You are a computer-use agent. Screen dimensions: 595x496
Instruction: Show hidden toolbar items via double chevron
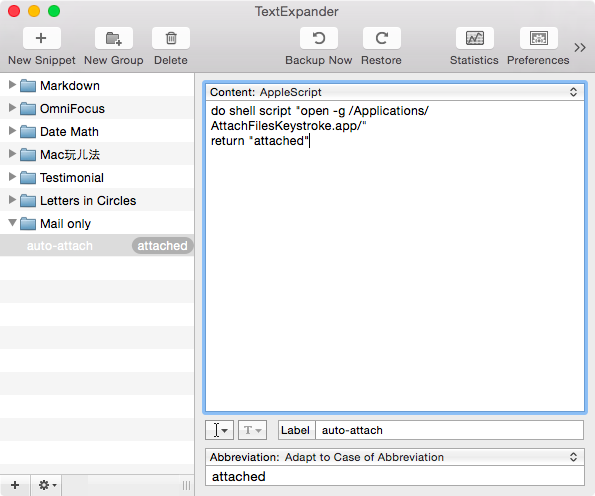tap(580, 47)
